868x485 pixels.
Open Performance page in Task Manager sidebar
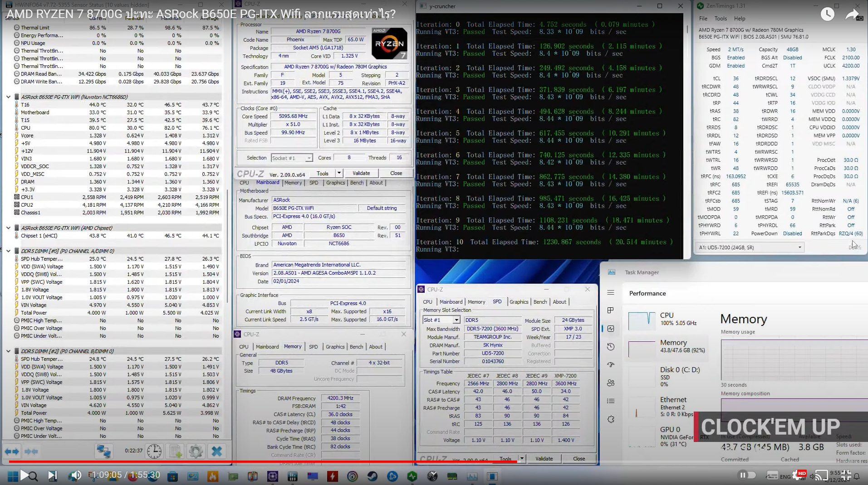click(611, 329)
